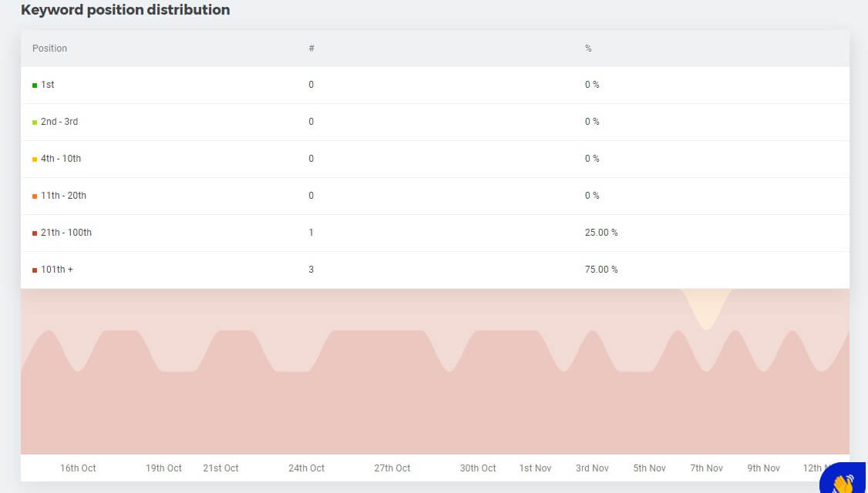Click the red 101th + marker

pos(35,270)
